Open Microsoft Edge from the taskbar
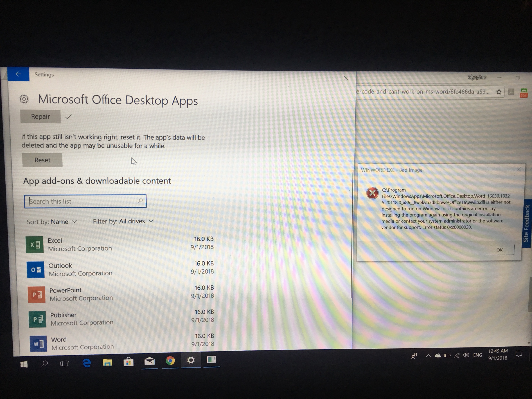Viewport: 532px width, 399px height. pyautogui.click(x=87, y=363)
